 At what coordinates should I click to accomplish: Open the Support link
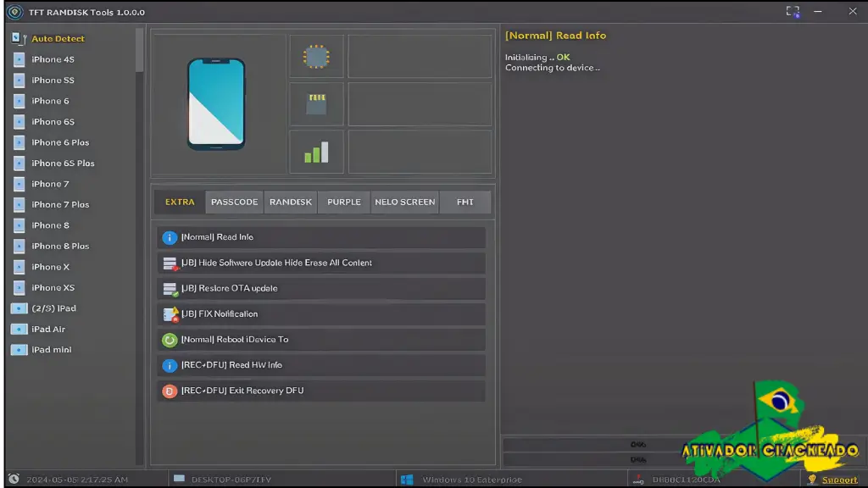click(x=839, y=480)
